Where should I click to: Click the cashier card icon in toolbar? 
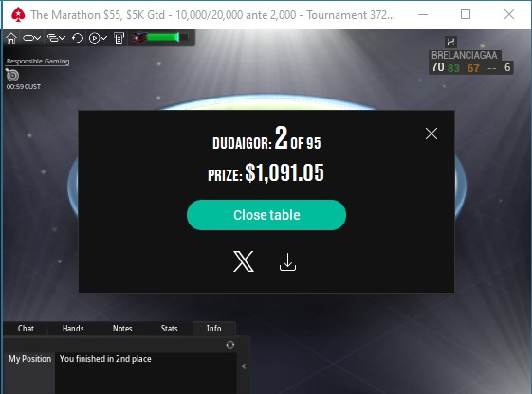[119, 38]
